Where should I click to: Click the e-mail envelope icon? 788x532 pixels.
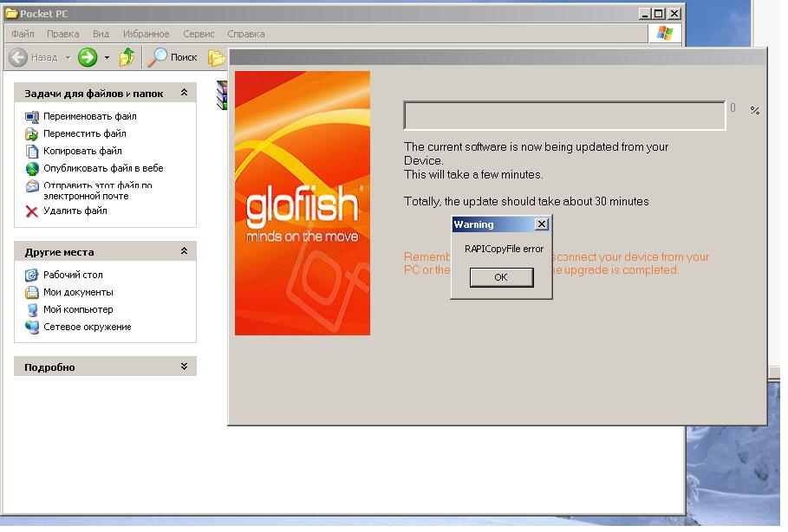point(32,186)
